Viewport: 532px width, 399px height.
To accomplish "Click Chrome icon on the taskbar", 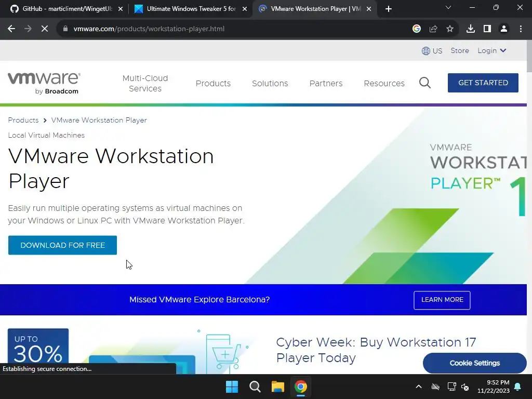I will click(x=301, y=387).
